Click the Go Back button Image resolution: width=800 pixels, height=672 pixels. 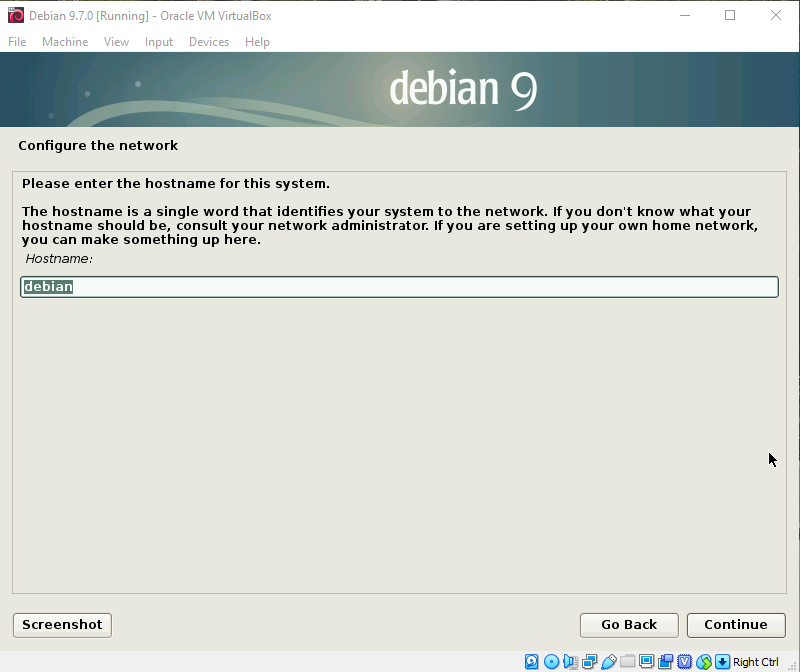pos(629,625)
